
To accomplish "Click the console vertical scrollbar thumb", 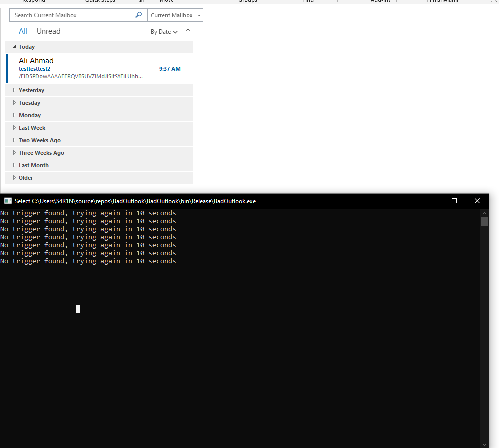I will [484, 221].
